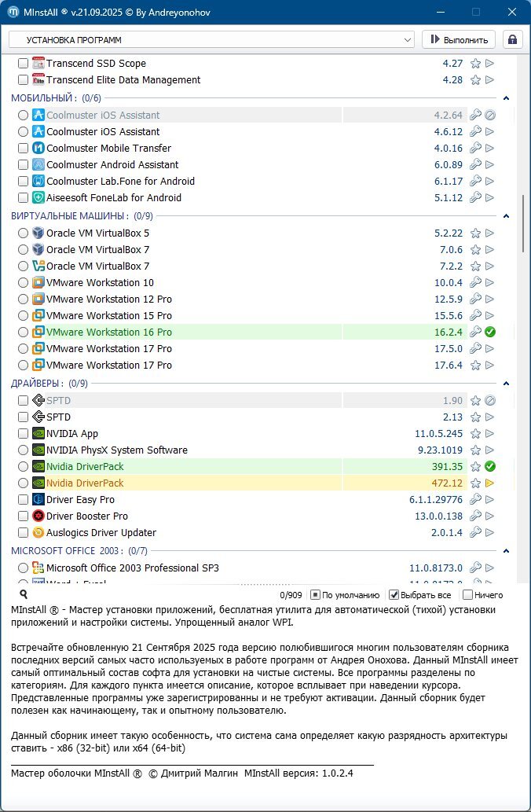Click the lock icon button
531x812 pixels.
coord(513,39)
